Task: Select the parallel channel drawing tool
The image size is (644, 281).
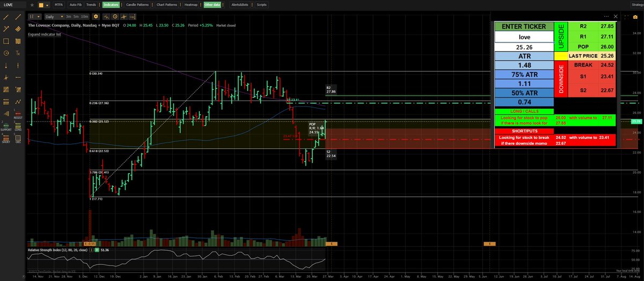Action: tap(18, 29)
